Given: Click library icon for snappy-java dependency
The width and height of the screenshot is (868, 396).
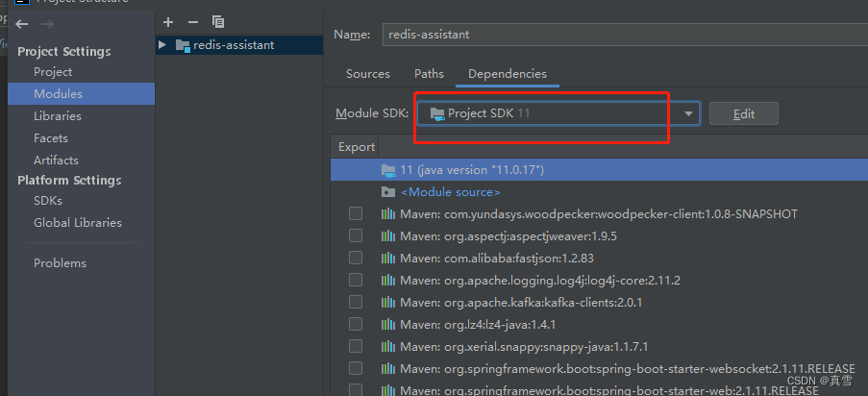Looking at the screenshot, I should (388, 347).
